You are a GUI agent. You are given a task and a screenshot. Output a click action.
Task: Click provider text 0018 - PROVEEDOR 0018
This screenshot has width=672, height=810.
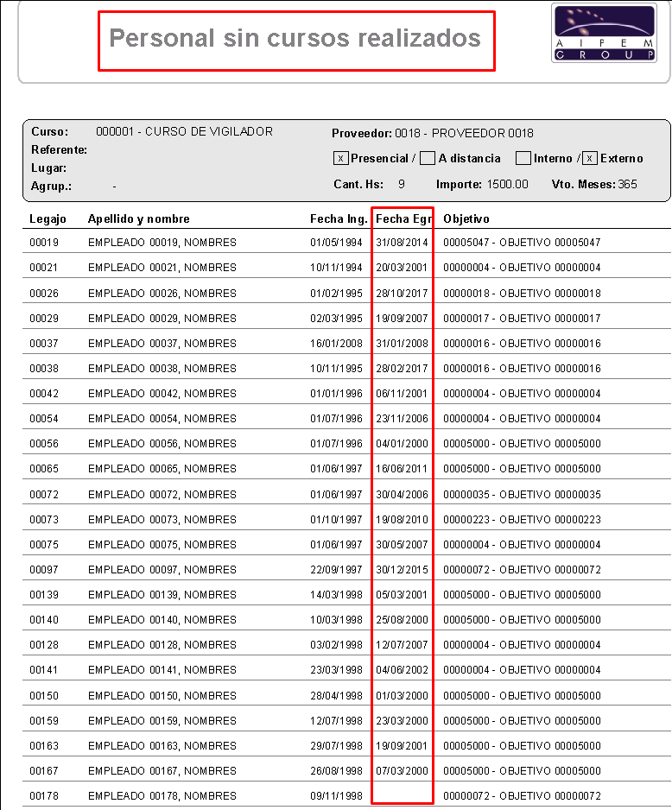(464, 133)
